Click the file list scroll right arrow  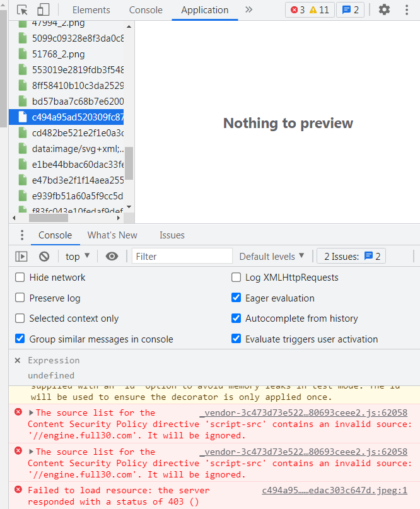pos(119,218)
